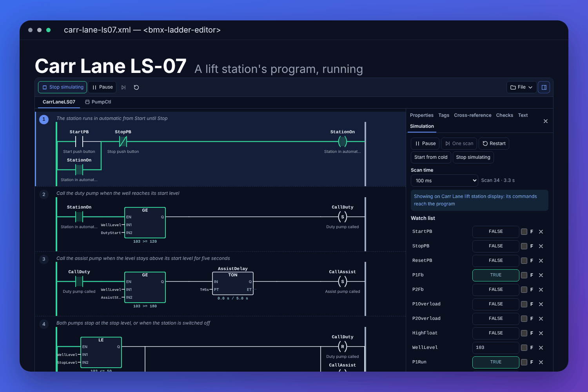The image size is (588, 392).
Task: Click the step-one-scan icon in top toolbar
Action: click(123, 87)
